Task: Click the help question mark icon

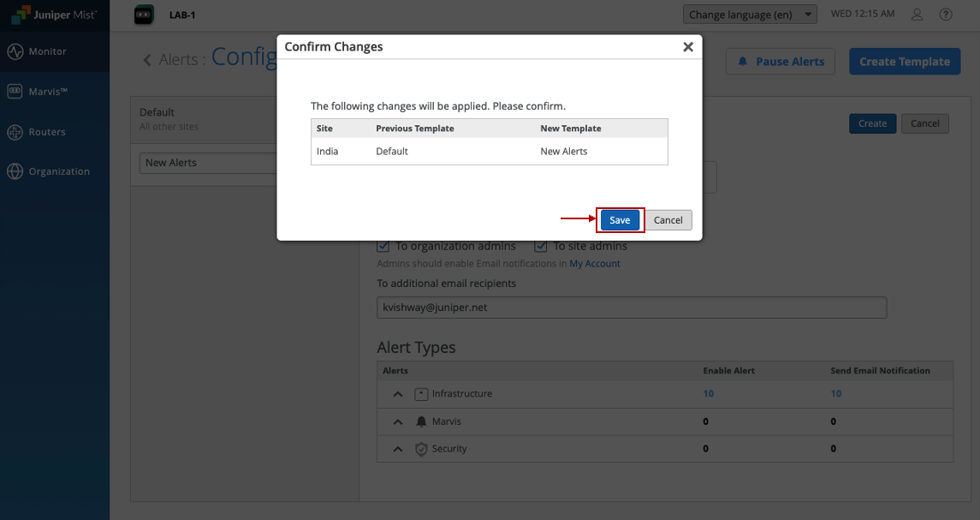Action: [x=946, y=15]
